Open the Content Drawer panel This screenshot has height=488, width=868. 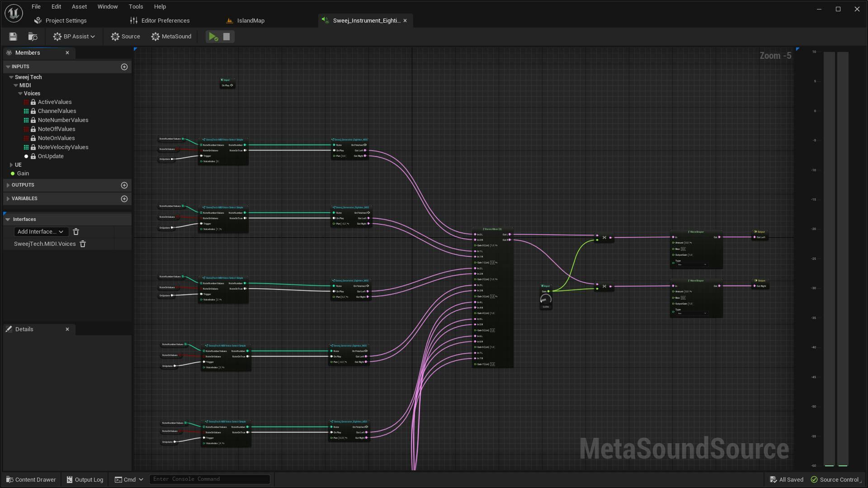[32, 479]
